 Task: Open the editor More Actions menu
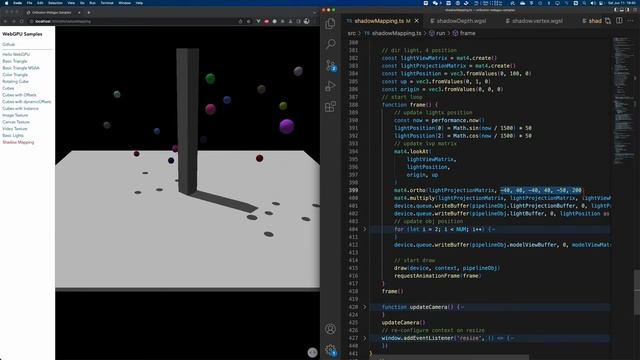coord(631,21)
